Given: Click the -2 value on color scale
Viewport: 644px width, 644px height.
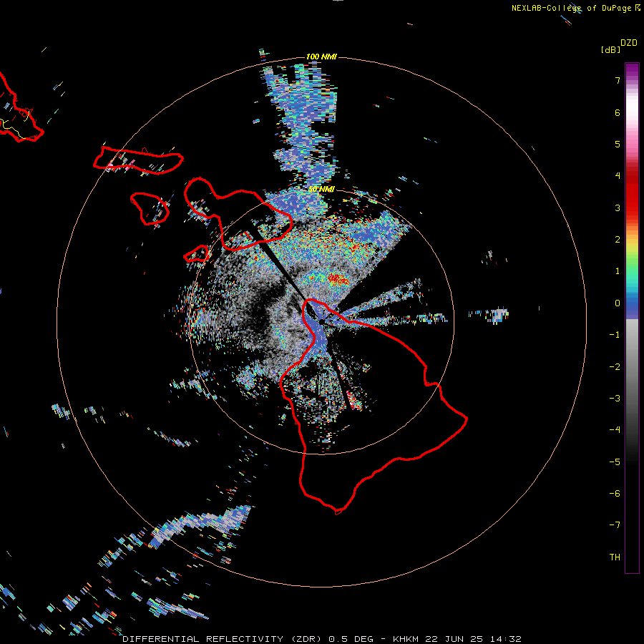Looking at the screenshot, I should click(615, 367).
